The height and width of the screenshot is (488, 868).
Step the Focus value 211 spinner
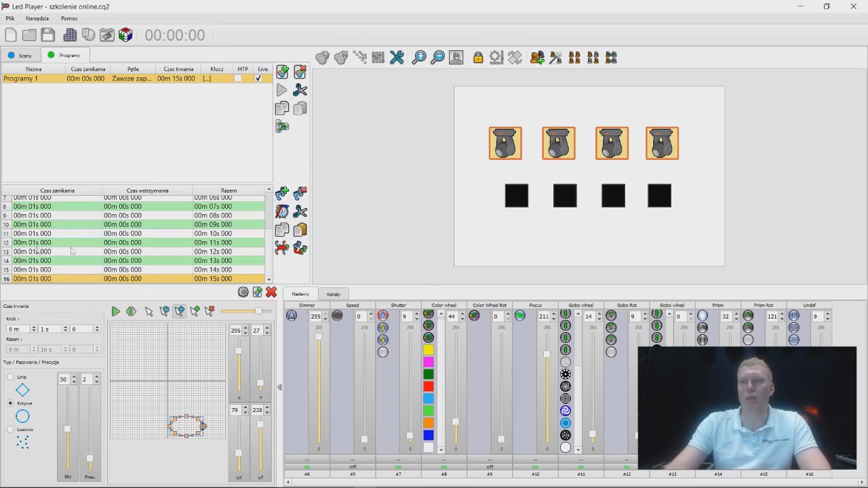[x=553, y=317]
